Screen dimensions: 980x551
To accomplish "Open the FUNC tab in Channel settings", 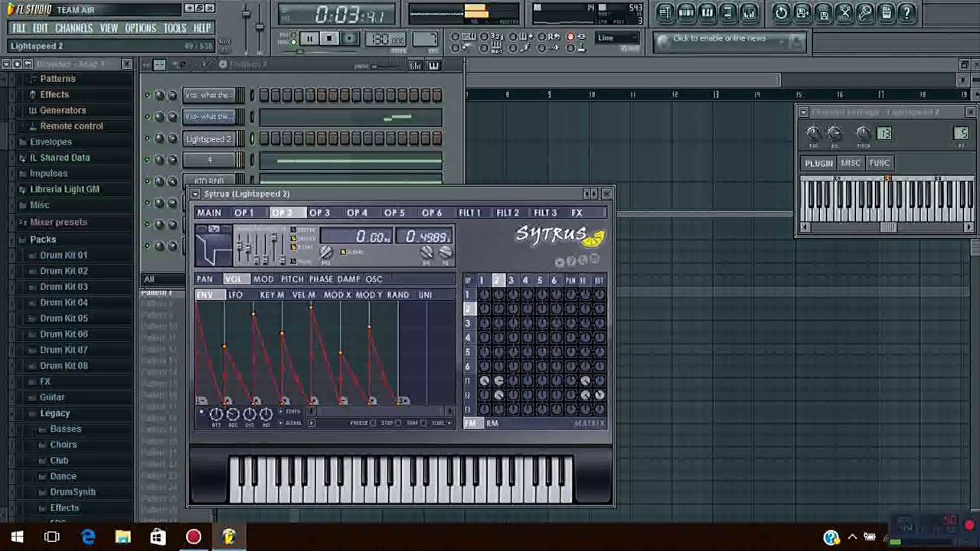I will pyautogui.click(x=879, y=163).
